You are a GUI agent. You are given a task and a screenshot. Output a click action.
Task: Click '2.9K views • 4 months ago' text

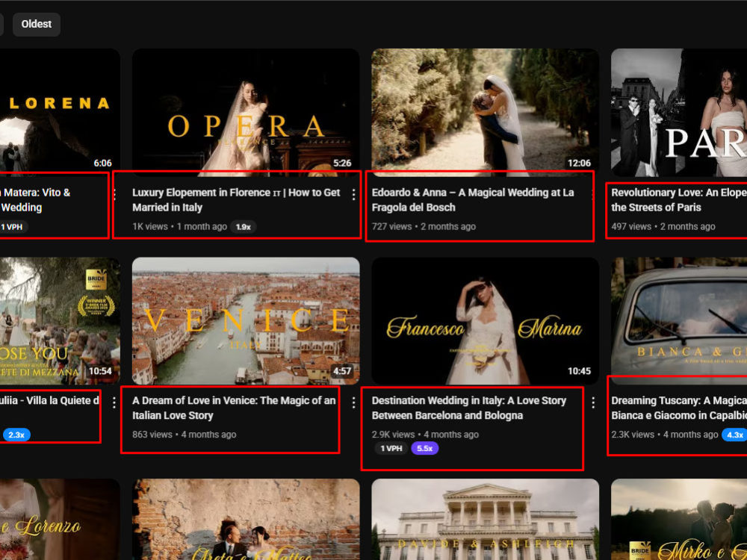tap(425, 435)
